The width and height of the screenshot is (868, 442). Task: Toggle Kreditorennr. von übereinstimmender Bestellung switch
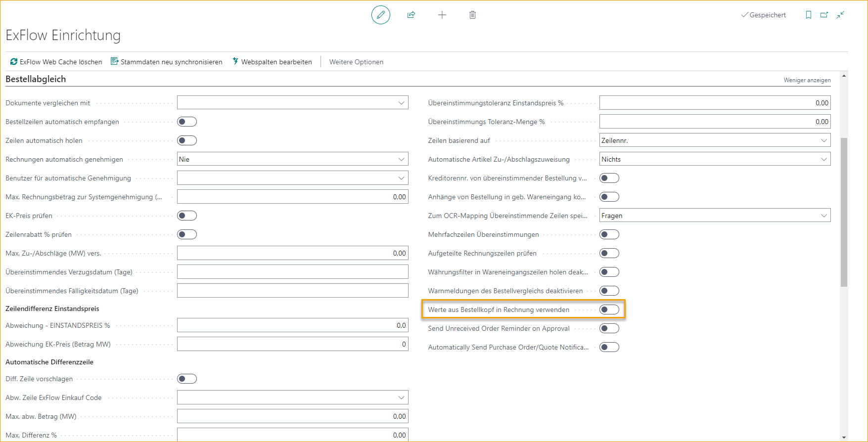(609, 178)
